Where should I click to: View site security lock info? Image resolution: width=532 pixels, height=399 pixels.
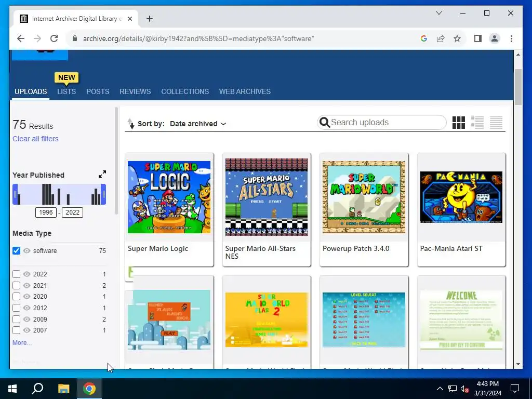point(75,38)
